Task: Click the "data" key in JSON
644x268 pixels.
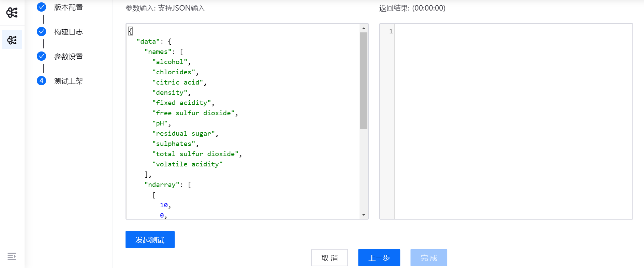Action: (x=148, y=41)
